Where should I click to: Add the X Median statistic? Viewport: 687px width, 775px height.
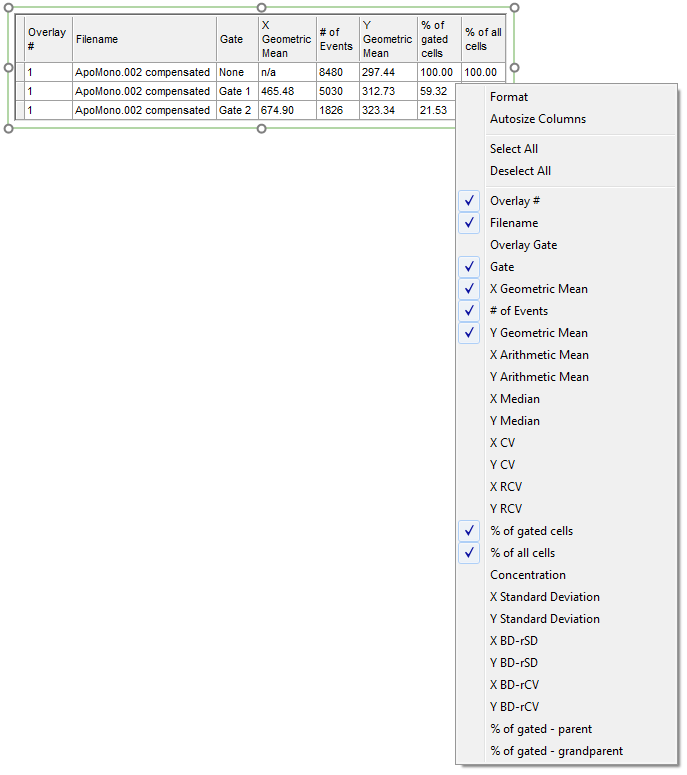tap(514, 399)
